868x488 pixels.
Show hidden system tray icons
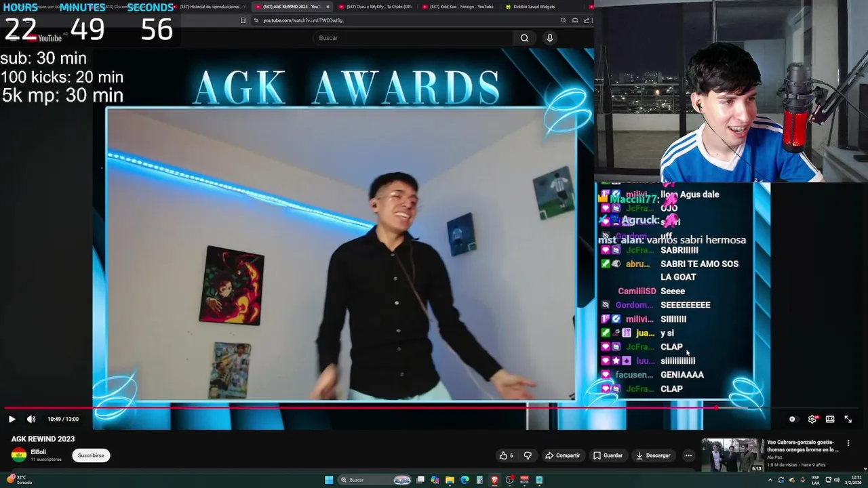770,480
